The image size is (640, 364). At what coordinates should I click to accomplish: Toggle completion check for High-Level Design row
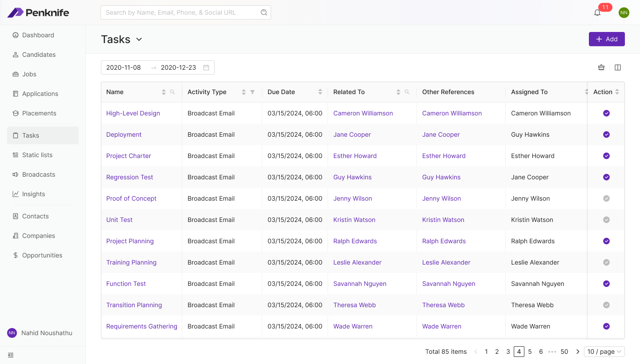(x=606, y=113)
